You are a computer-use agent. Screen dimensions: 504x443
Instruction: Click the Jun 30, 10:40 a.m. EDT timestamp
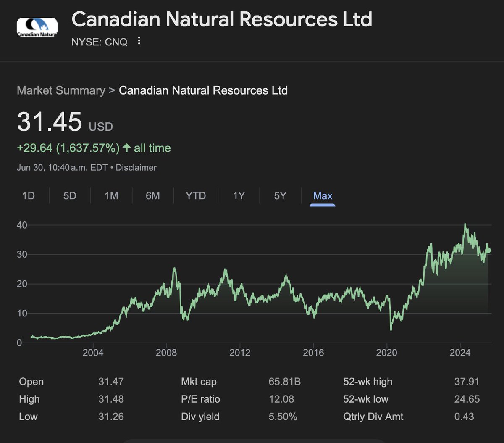pyautogui.click(x=62, y=167)
